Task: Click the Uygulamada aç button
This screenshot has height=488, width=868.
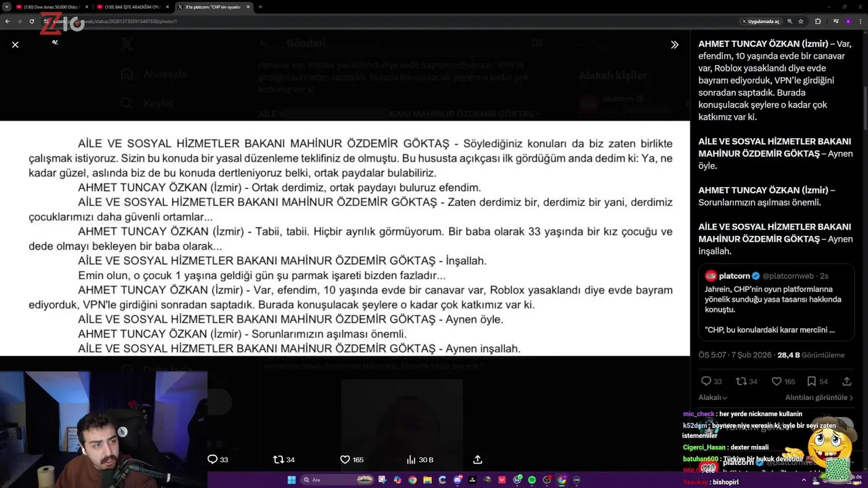Action: pyautogui.click(x=760, y=21)
